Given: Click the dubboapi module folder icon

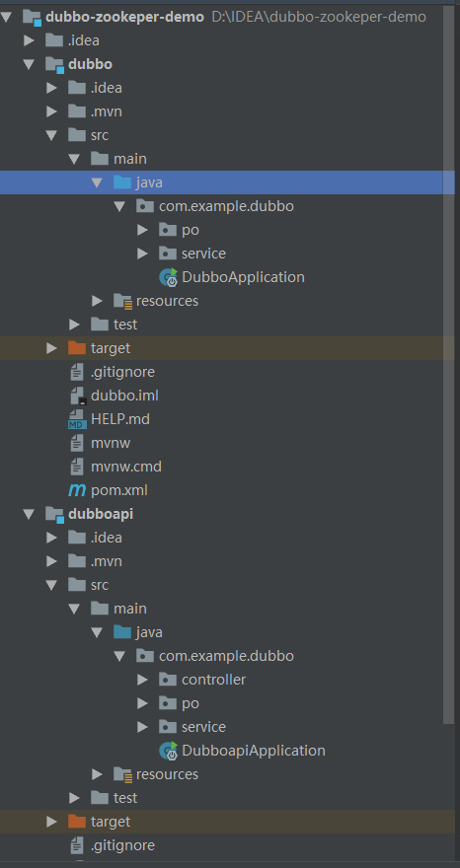Looking at the screenshot, I should point(54,514).
